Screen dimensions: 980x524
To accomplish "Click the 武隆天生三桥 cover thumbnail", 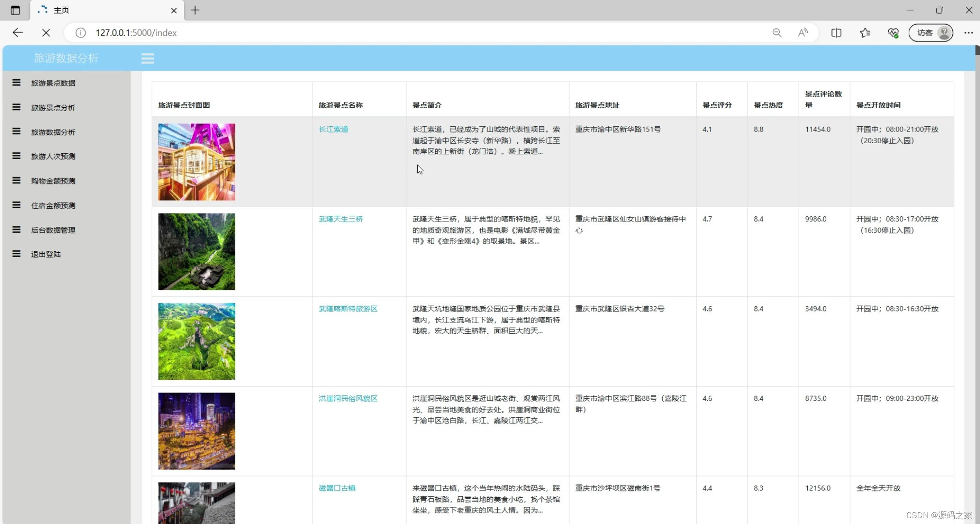I will pos(196,251).
